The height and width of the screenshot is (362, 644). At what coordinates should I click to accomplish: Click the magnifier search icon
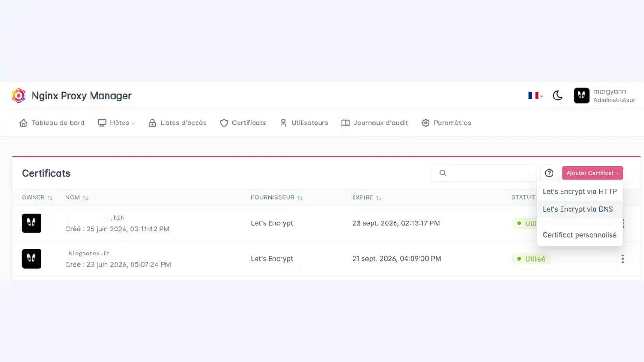click(443, 173)
